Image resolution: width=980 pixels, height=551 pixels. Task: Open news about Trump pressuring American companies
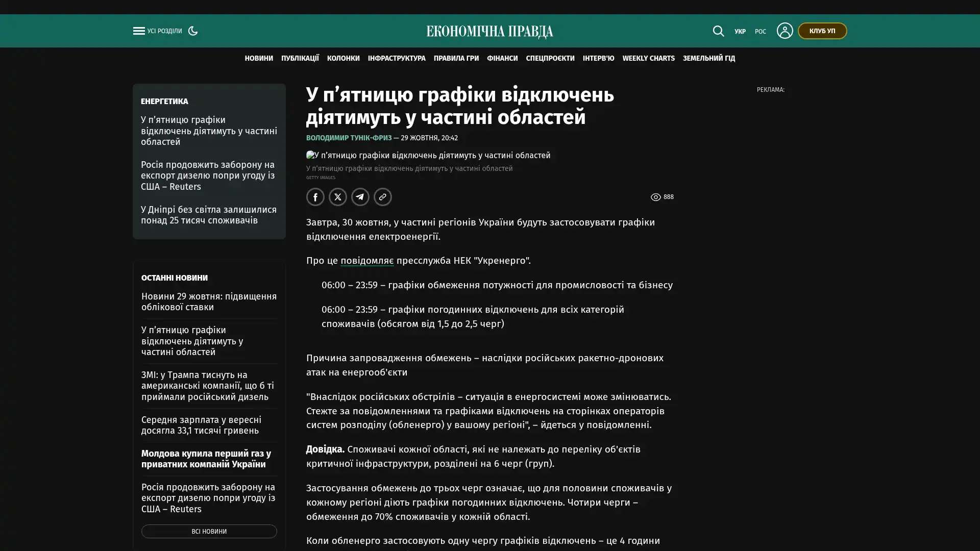pyautogui.click(x=208, y=386)
